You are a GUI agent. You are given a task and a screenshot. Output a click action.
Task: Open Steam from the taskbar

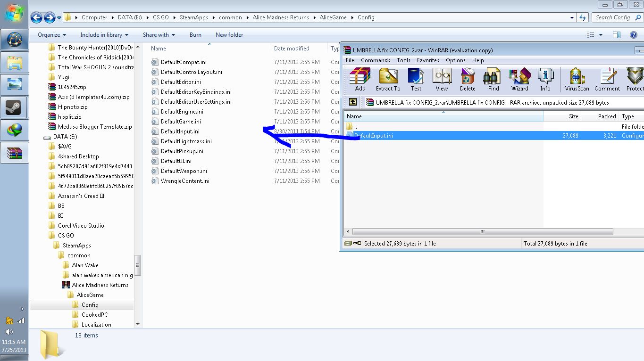tap(14, 107)
